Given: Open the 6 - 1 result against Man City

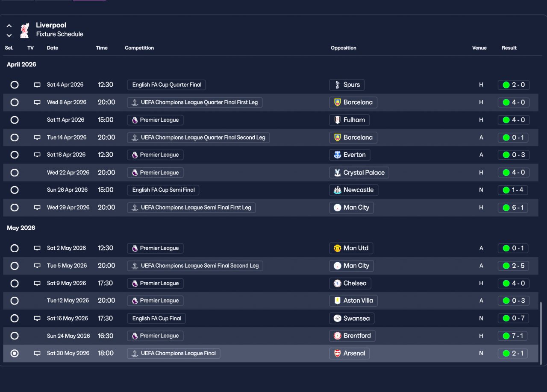Looking at the screenshot, I should tap(513, 208).
